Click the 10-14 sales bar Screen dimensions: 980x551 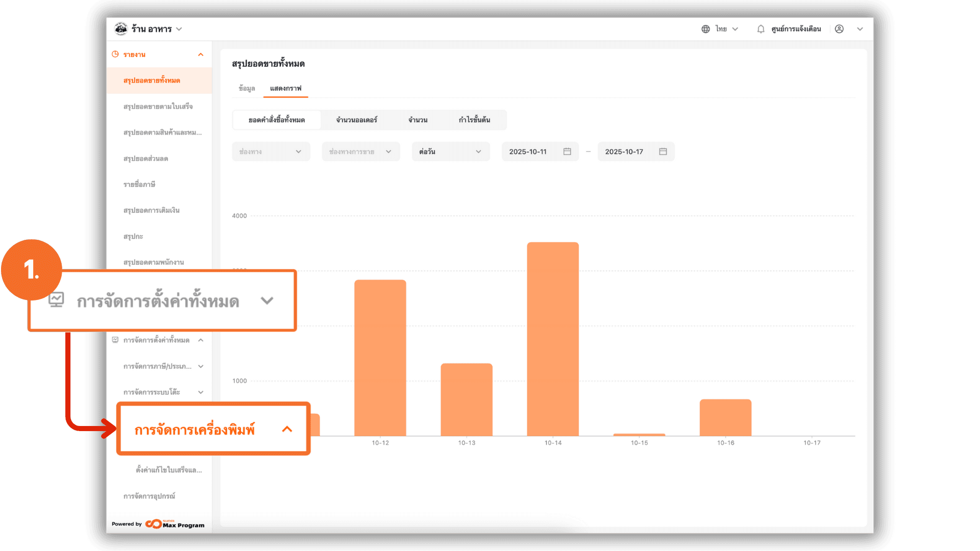[553, 339]
